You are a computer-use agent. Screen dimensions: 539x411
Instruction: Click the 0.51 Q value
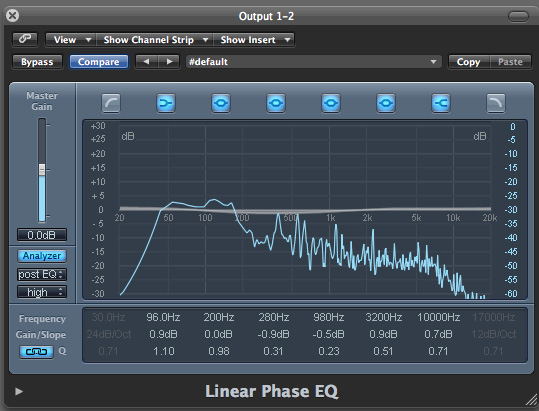[x=383, y=351]
